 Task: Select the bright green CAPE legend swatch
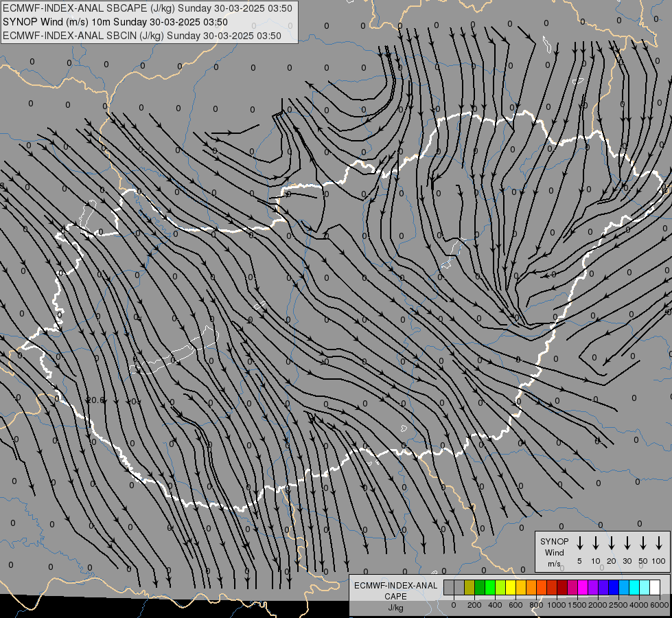click(490, 587)
